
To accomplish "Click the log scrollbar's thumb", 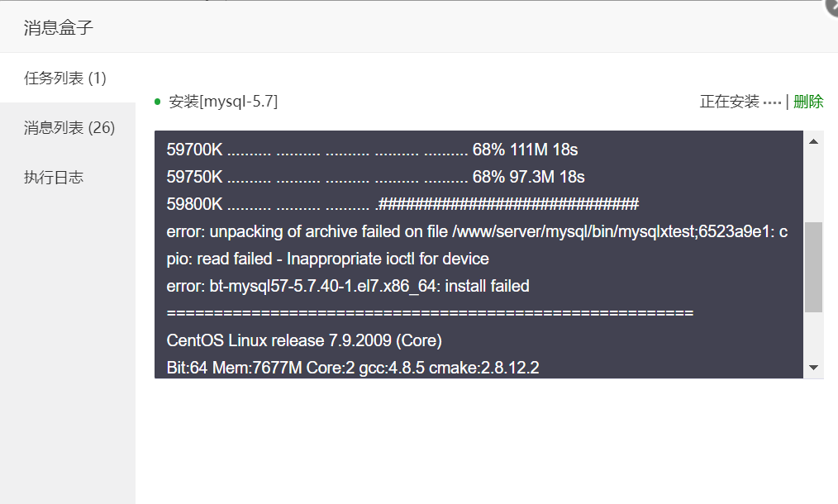I will pos(813,267).
